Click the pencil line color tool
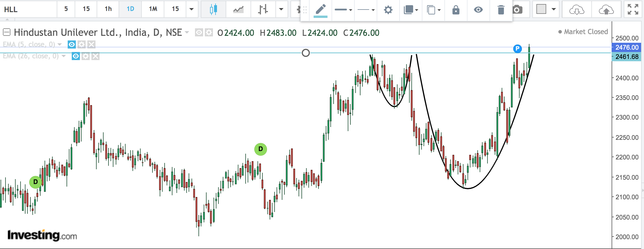 coord(321,10)
